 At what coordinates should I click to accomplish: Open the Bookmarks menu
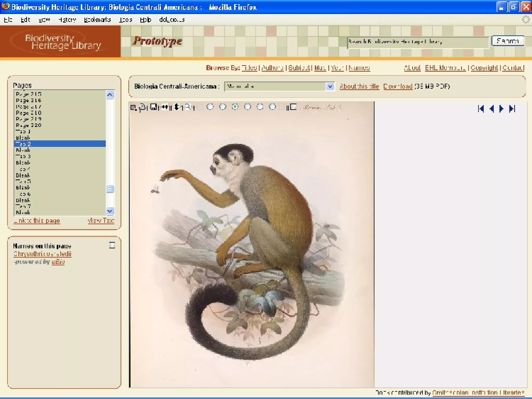(x=97, y=20)
